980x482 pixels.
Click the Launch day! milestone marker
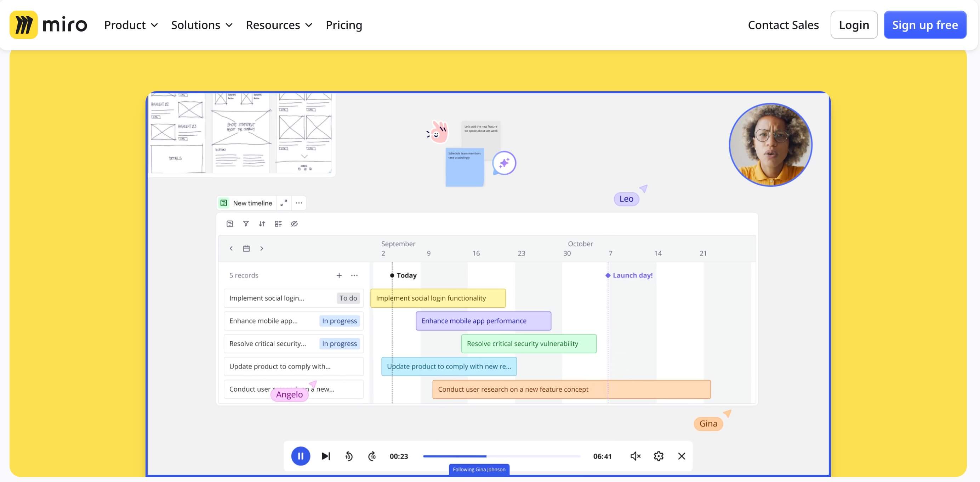pos(629,275)
